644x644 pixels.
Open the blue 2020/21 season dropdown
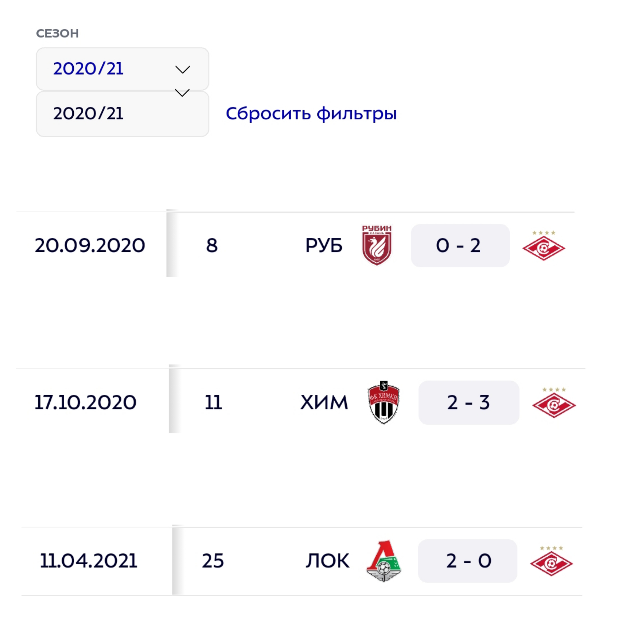coord(122,69)
